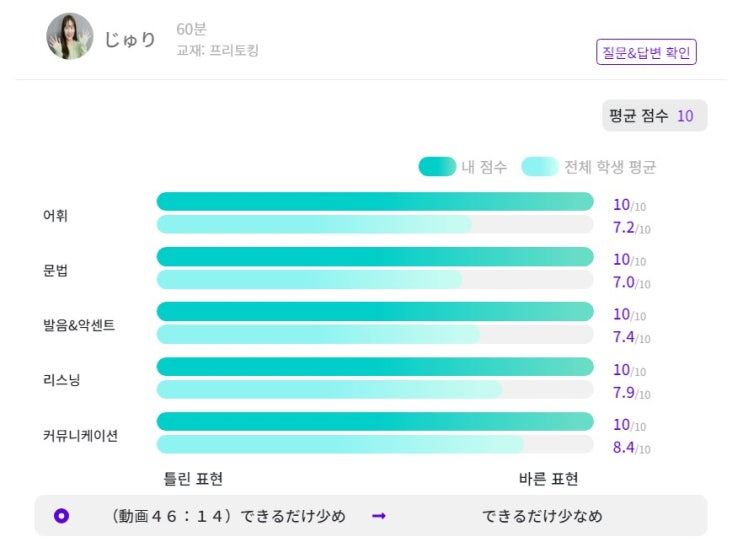Click the 리스닝 student-average bar
The height and width of the screenshot is (542, 743).
[329, 389]
